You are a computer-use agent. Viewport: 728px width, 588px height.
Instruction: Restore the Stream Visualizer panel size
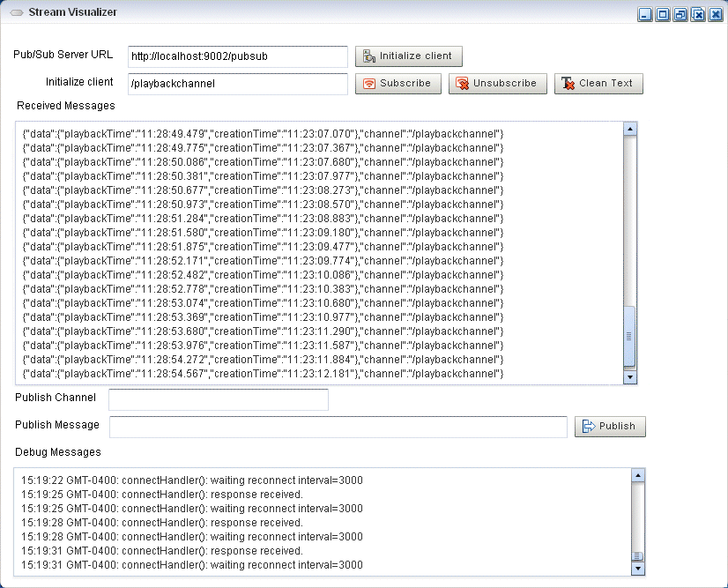[680, 14]
